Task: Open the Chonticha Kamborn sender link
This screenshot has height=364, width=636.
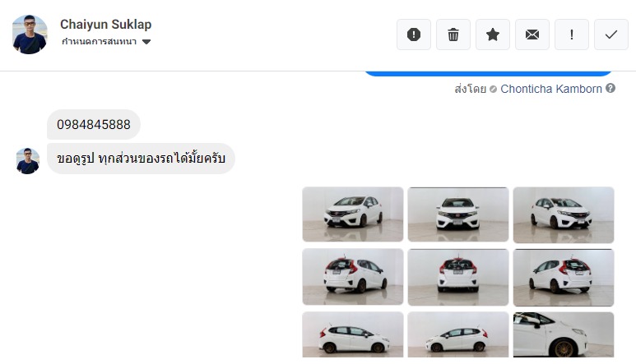Action: pyautogui.click(x=550, y=89)
